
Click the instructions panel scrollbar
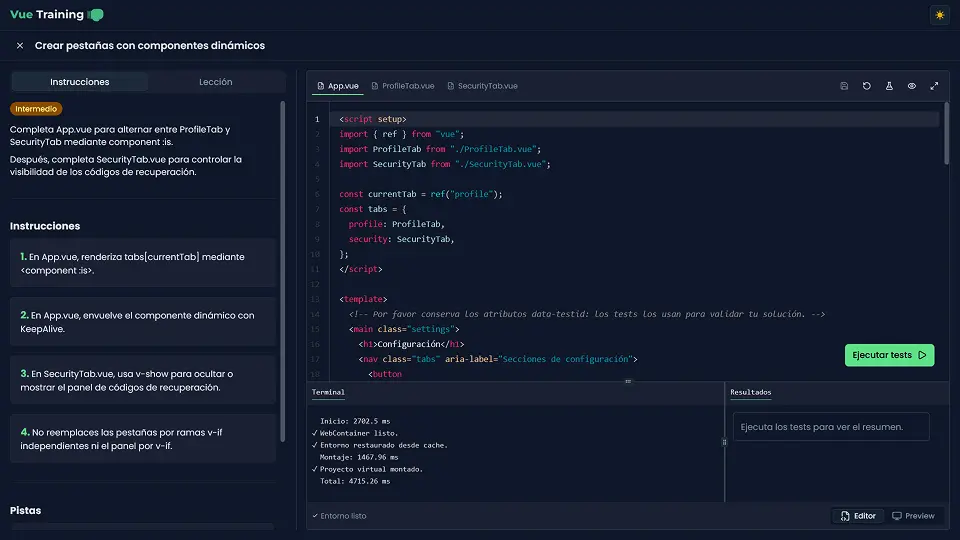click(282, 271)
